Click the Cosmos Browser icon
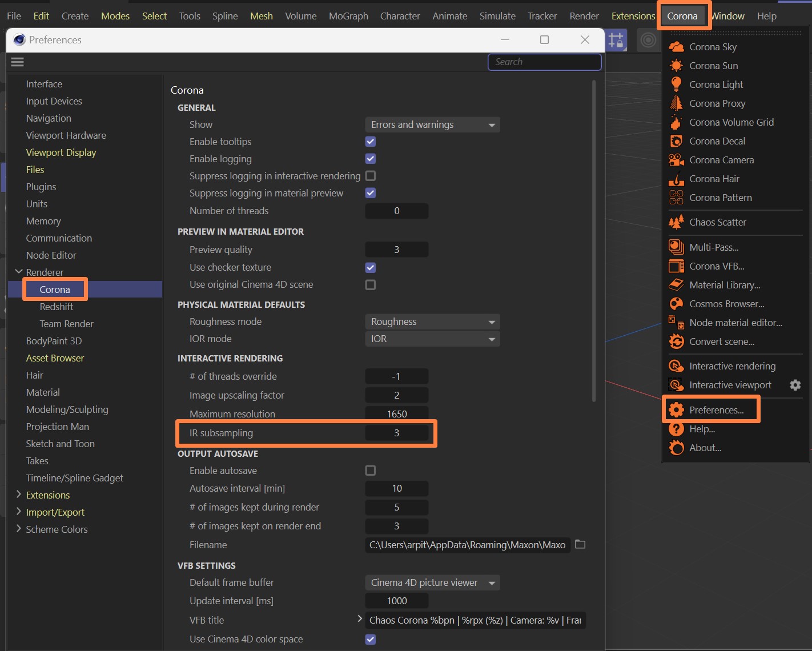The height and width of the screenshot is (651, 812). coord(676,304)
